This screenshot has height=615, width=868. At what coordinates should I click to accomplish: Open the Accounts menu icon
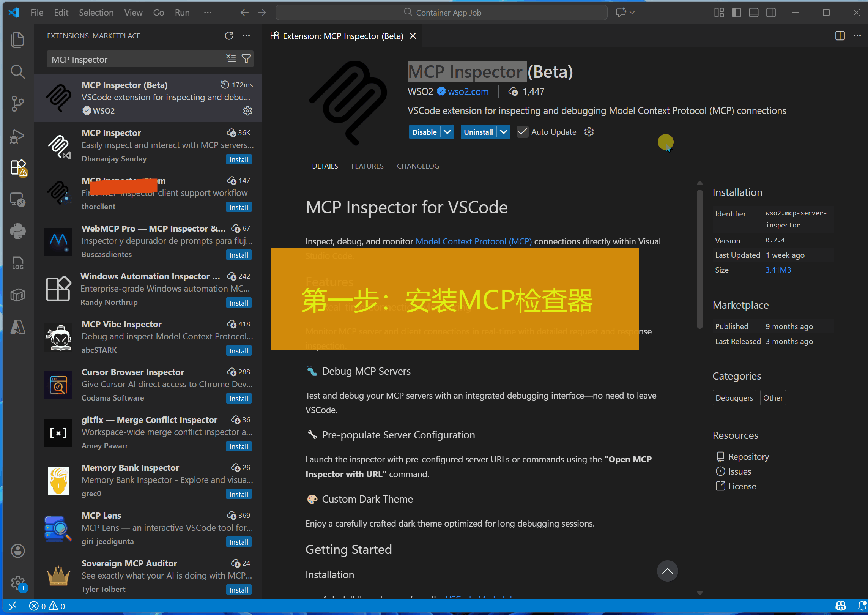17,551
